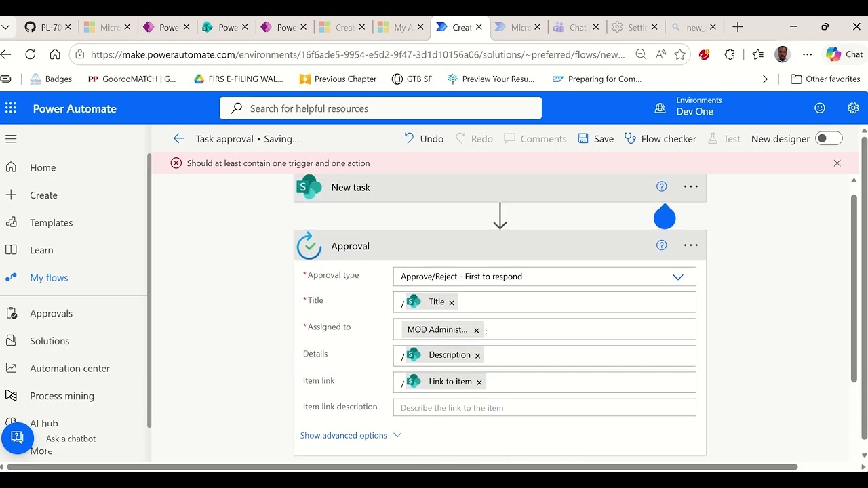Remove the Title dynamic content token
The height and width of the screenshot is (488, 868).
pos(452,303)
